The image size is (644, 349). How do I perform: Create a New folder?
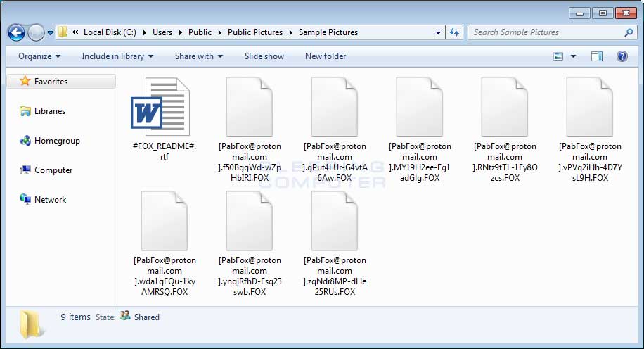tap(326, 56)
